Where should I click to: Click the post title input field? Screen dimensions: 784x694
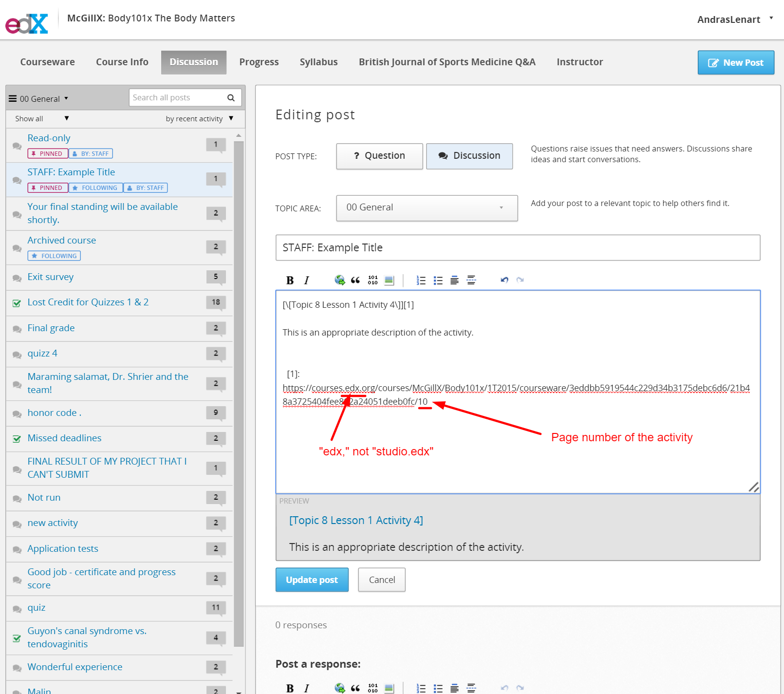518,248
